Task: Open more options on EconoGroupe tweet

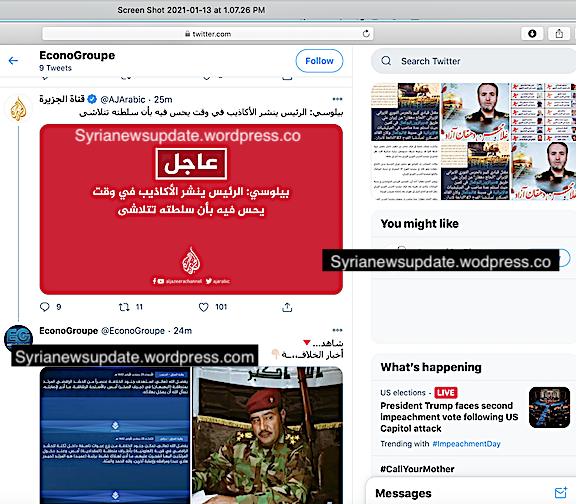Action: (x=337, y=330)
